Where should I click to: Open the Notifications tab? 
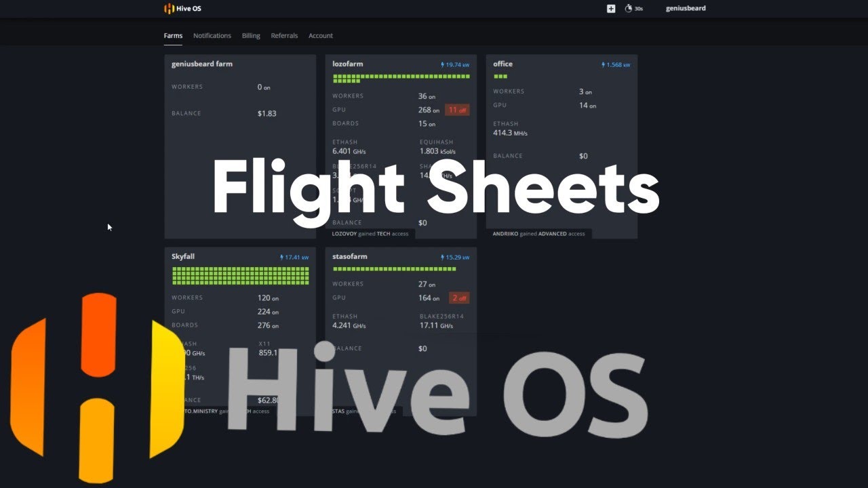[212, 36]
